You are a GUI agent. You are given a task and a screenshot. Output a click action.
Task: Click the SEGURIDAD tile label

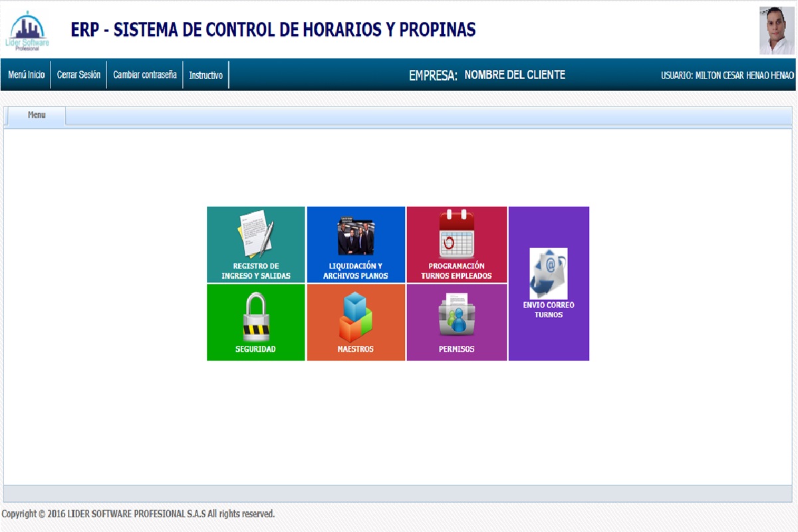[x=255, y=349]
